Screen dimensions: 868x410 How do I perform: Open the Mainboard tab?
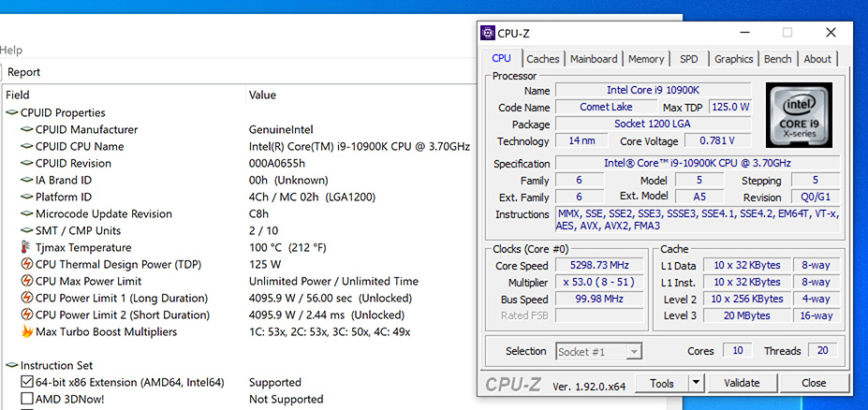(594, 59)
